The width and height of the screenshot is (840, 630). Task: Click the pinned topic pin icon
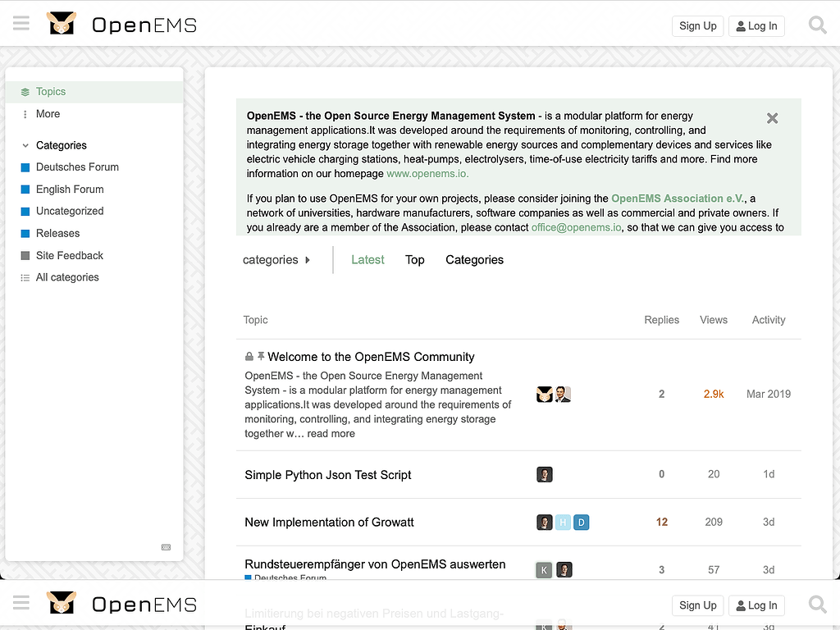click(x=259, y=356)
